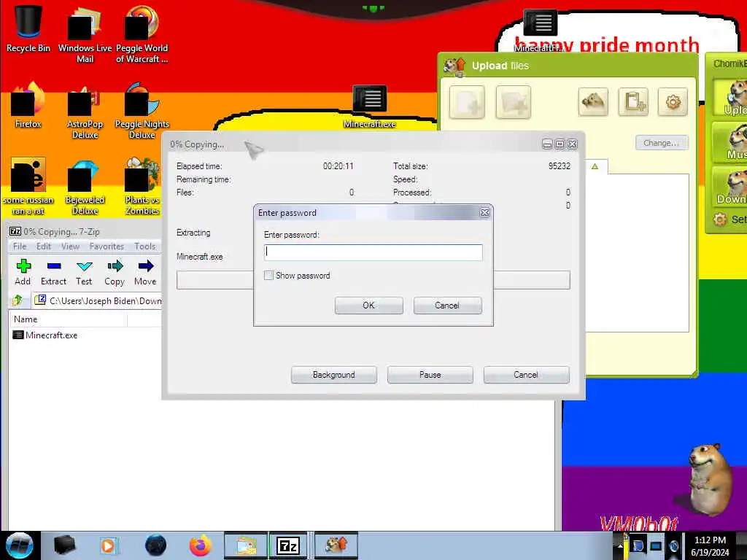Send extraction to Background
The image size is (747, 560).
point(333,375)
